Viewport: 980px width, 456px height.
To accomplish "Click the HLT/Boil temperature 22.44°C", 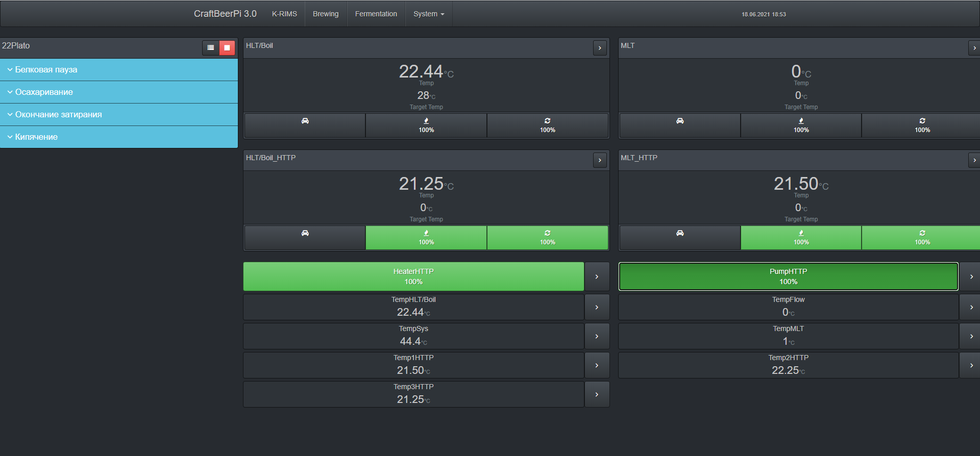I will click(x=426, y=71).
